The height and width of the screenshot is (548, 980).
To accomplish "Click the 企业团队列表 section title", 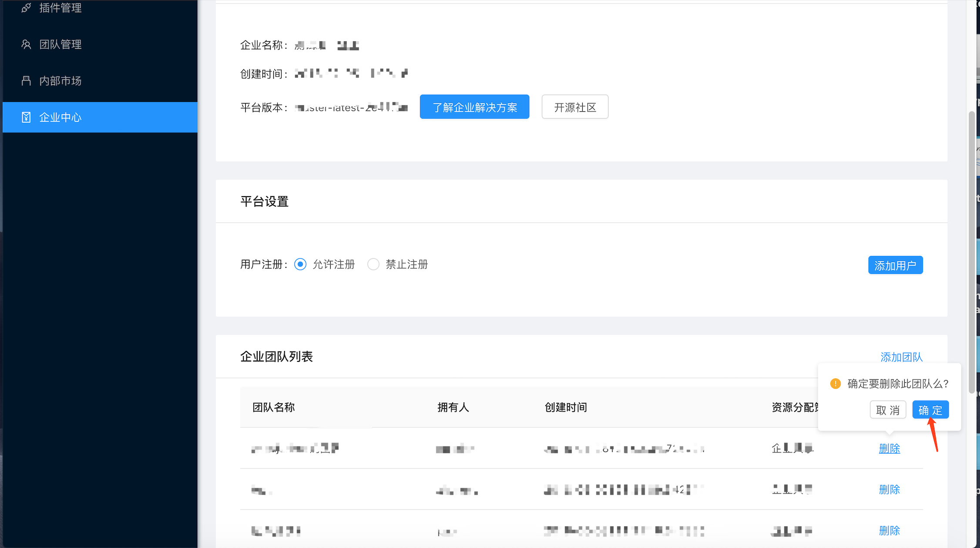I will coord(277,357).
